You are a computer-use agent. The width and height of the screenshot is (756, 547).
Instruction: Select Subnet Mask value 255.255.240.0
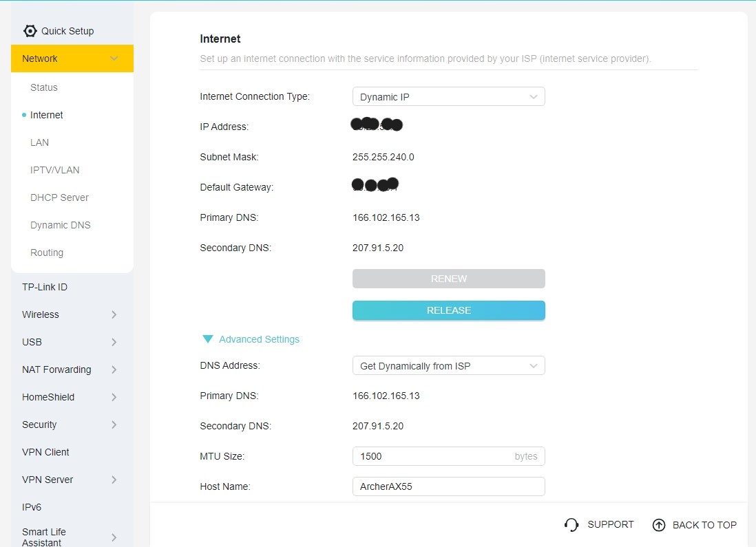[384, 157]
